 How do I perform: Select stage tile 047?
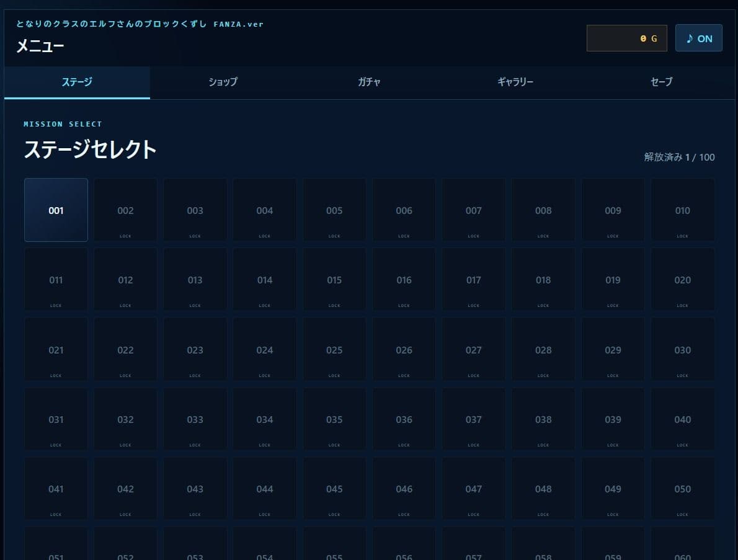point(474,489)
